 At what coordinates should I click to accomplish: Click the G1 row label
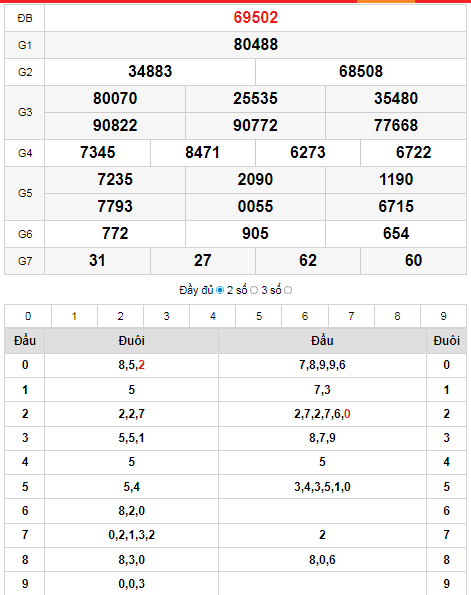(x=25, y=45)
